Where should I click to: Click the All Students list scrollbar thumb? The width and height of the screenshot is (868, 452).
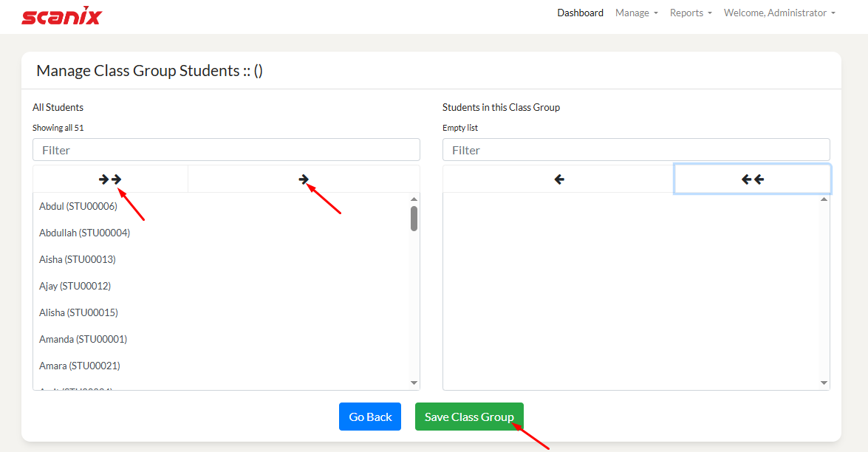(x=414, y=219)
